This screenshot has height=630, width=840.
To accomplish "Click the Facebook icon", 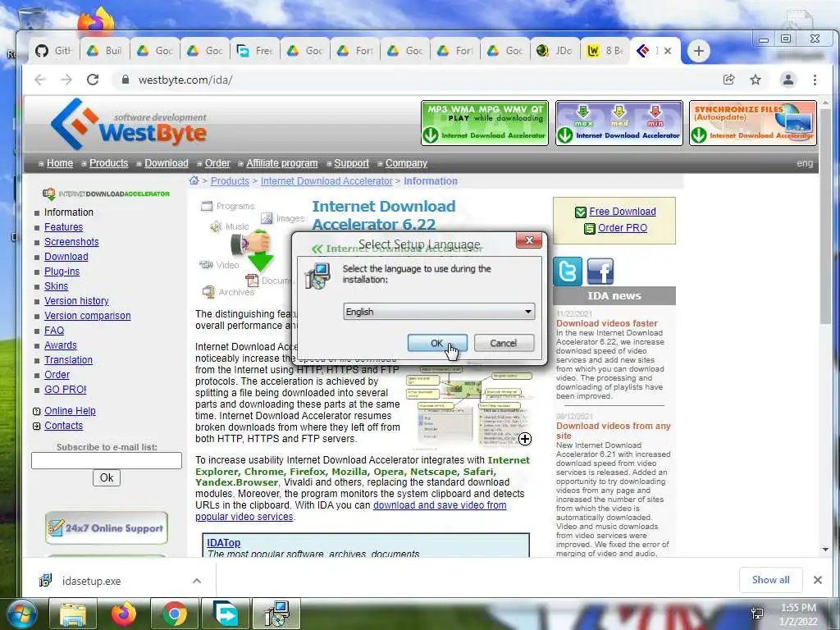I will (600, 271).
